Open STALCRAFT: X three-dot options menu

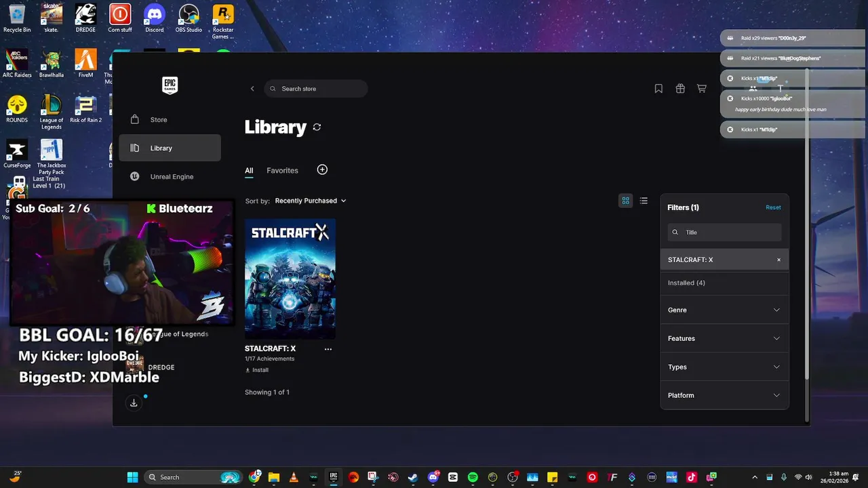(x=328, y=349)
